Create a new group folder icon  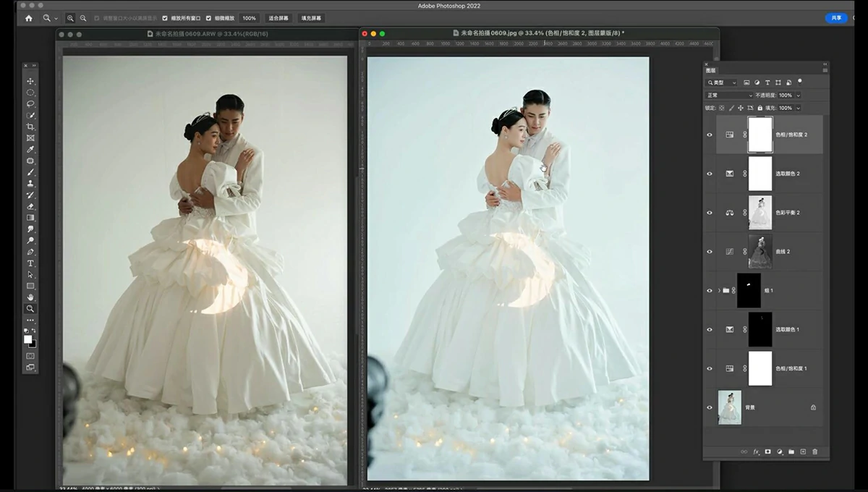pos(791,451)
